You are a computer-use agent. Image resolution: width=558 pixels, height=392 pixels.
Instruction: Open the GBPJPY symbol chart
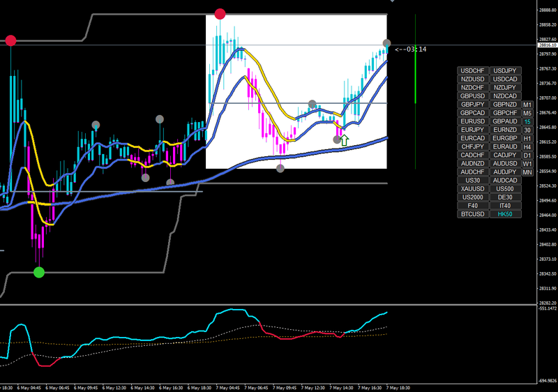[x=473, y=104]
